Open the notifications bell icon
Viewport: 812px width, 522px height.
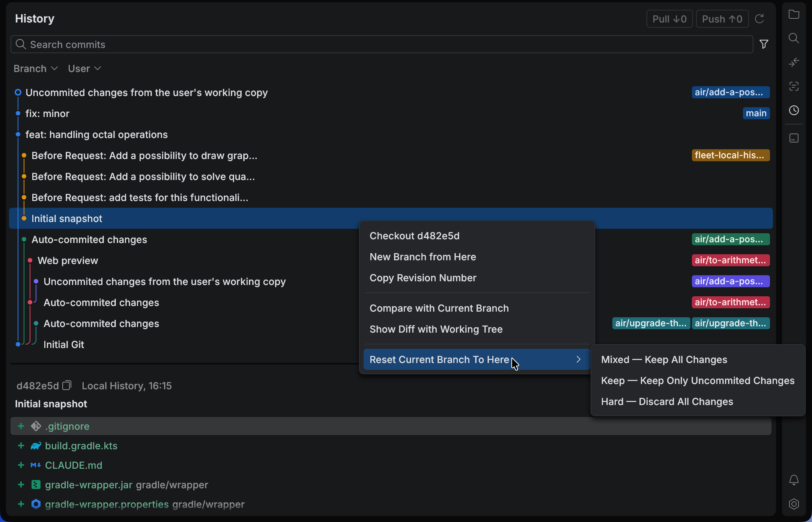(794, 480)
